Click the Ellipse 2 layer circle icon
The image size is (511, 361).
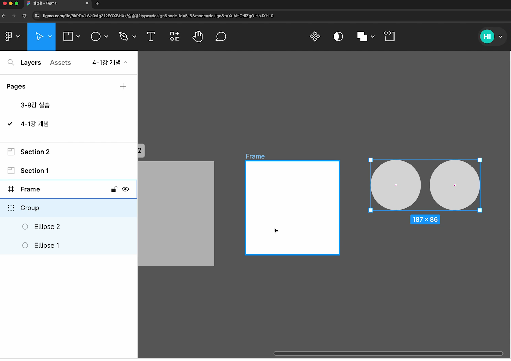pyautogui.click(x=25, y=227)
